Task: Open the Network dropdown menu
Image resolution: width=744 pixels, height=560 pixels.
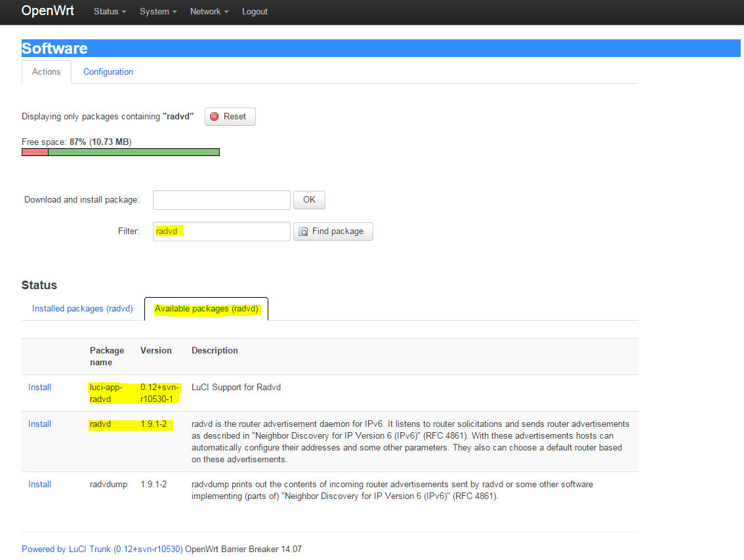Action: (x=209, y=12)
